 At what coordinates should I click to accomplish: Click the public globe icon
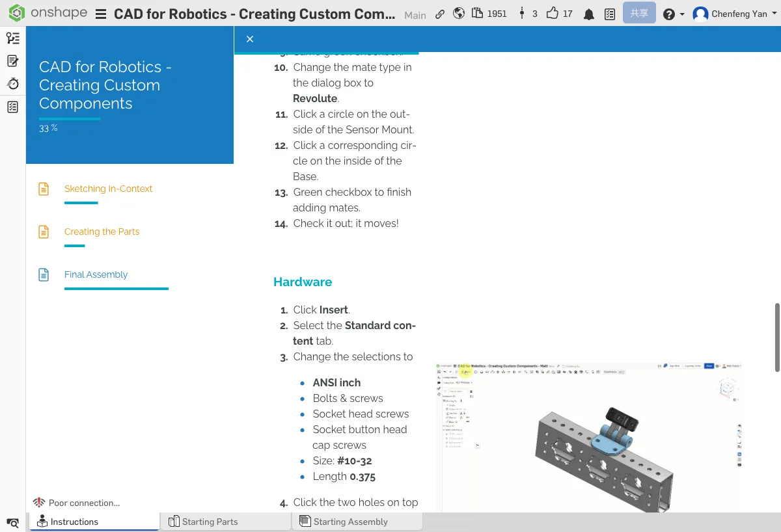[x=459, y=14]
